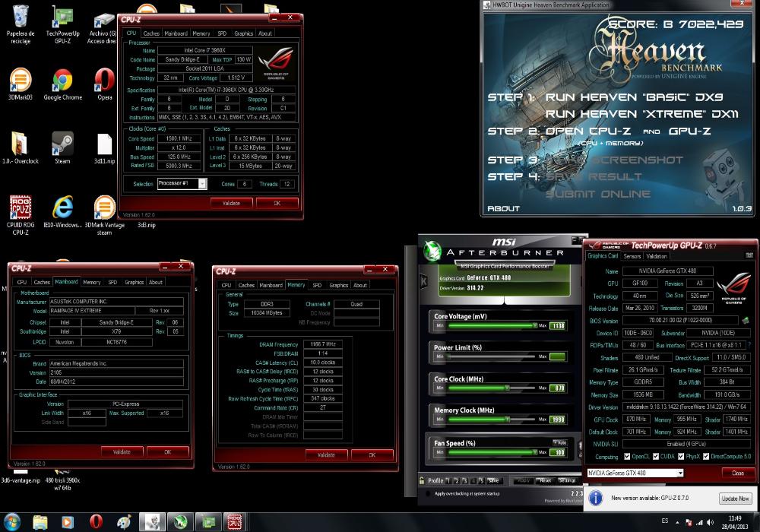The height and width of the screenshot is (532, 760).
Task: Toggle the PhysX checkbox in GPU-Z
Action: (x=681, y=457)
